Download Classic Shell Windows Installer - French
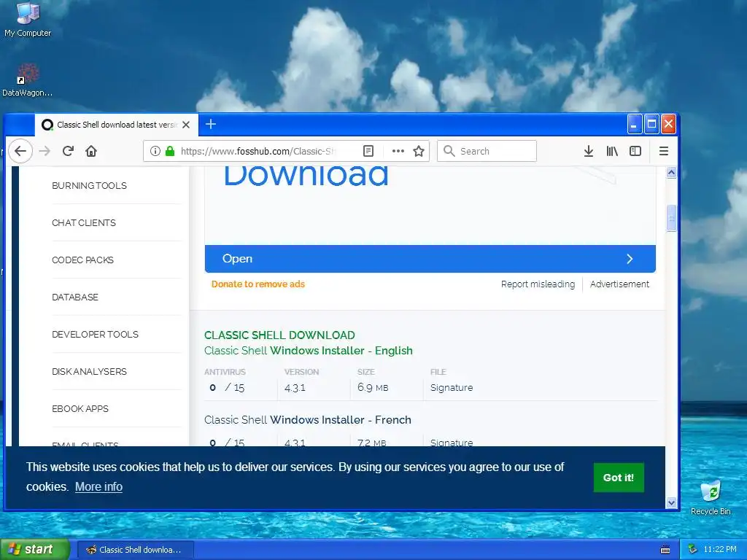 [308, 420]
